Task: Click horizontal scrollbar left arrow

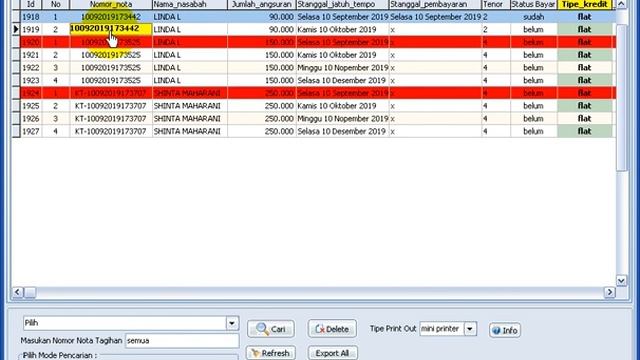Action: tap(17, 292)
